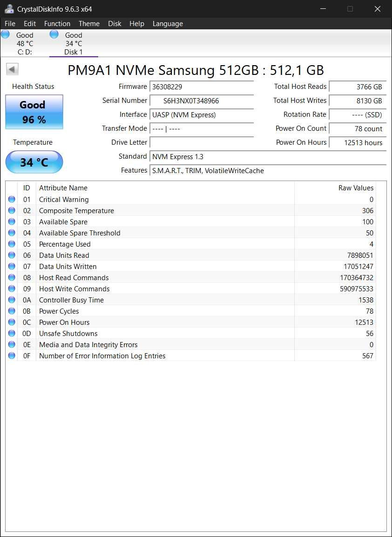Select the Disk 1 tab at 34 °C
The image size is (392, 537).
(x=74, y=43)
